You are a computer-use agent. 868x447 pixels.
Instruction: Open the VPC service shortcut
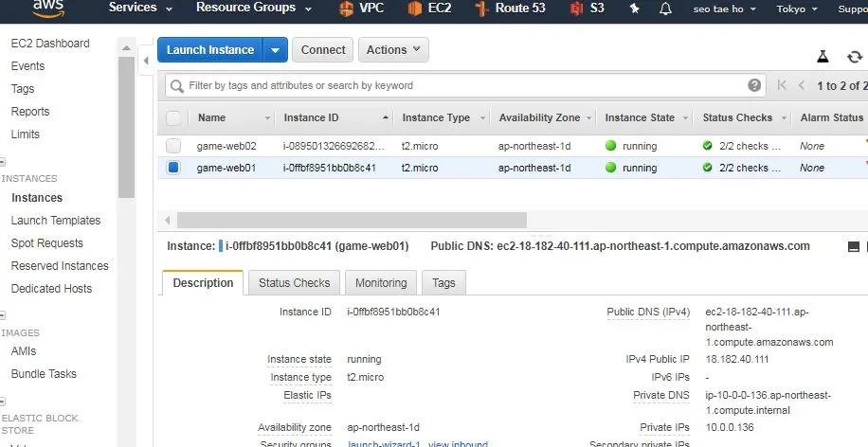(x=361, y=9)
